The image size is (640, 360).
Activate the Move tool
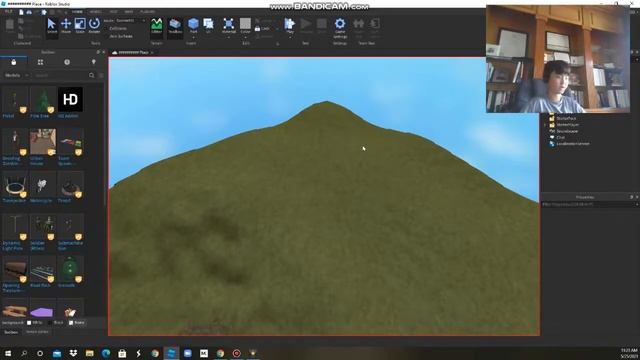[66, 26]
